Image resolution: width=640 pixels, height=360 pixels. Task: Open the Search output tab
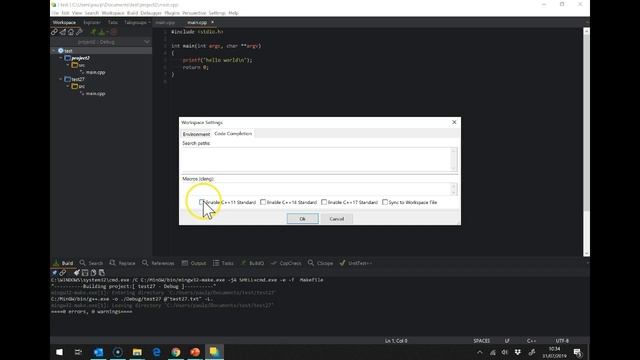point(91,263)
